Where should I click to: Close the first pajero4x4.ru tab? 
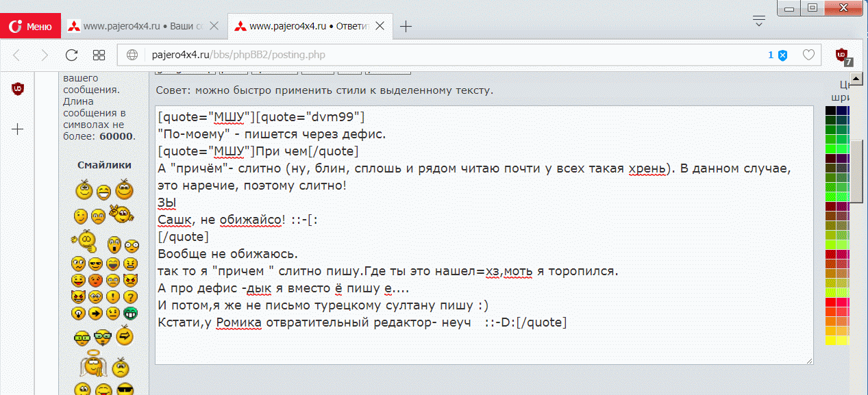tap(214, 27)
